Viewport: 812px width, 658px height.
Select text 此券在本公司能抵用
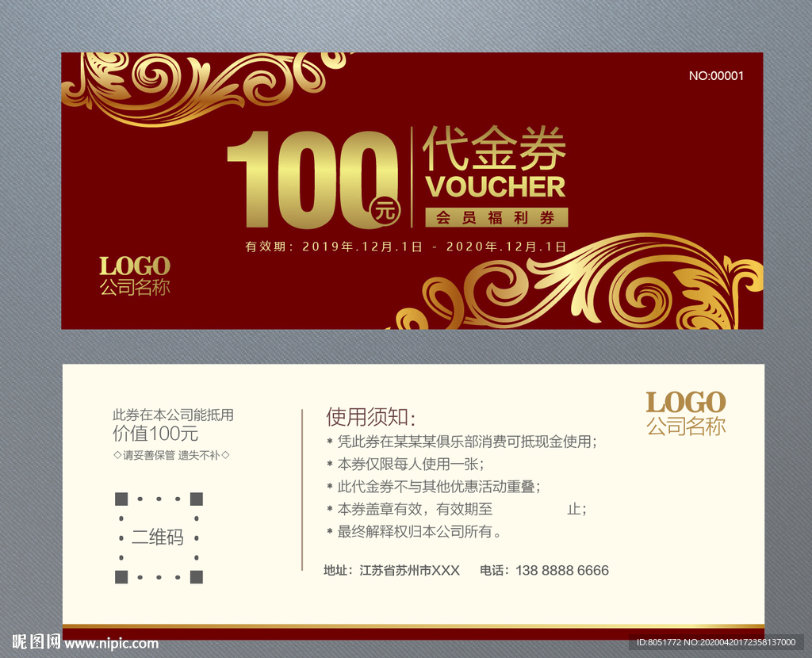click(x=173, y=415)
